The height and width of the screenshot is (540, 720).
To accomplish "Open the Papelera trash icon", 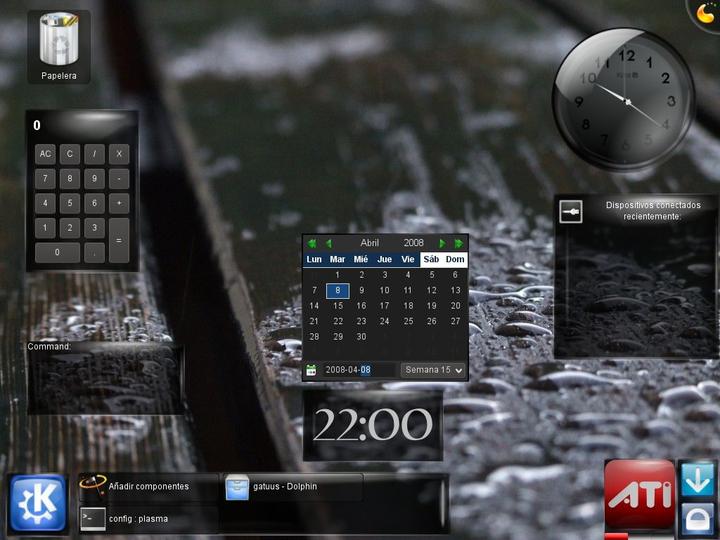I will [x=59, y=46].
